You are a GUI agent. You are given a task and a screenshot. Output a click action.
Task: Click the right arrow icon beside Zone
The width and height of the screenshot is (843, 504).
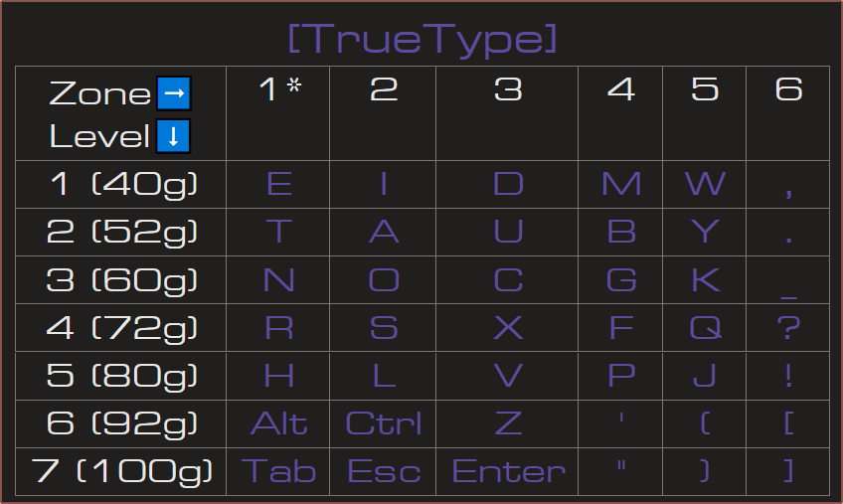click(x=174, y=93)
